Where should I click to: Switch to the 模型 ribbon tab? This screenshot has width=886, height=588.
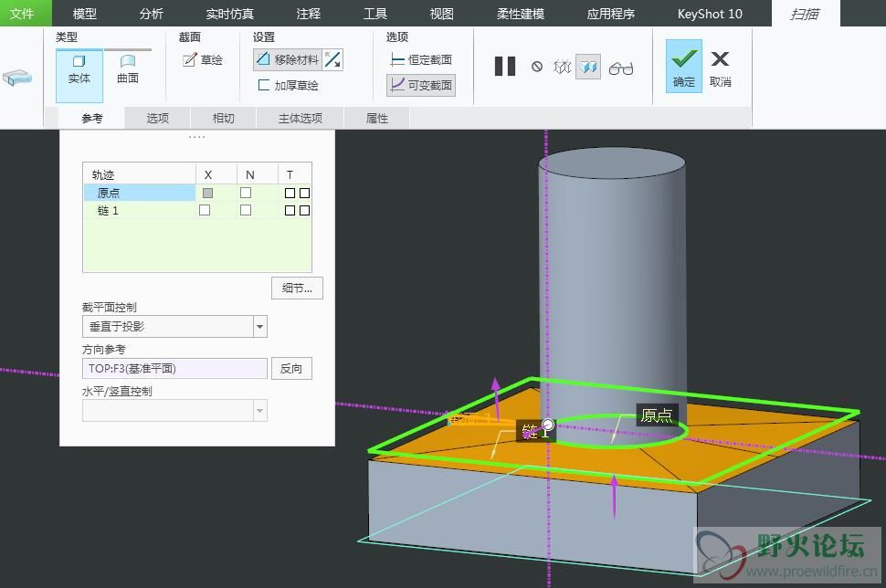pyautogui.click(x=85, y=14)
